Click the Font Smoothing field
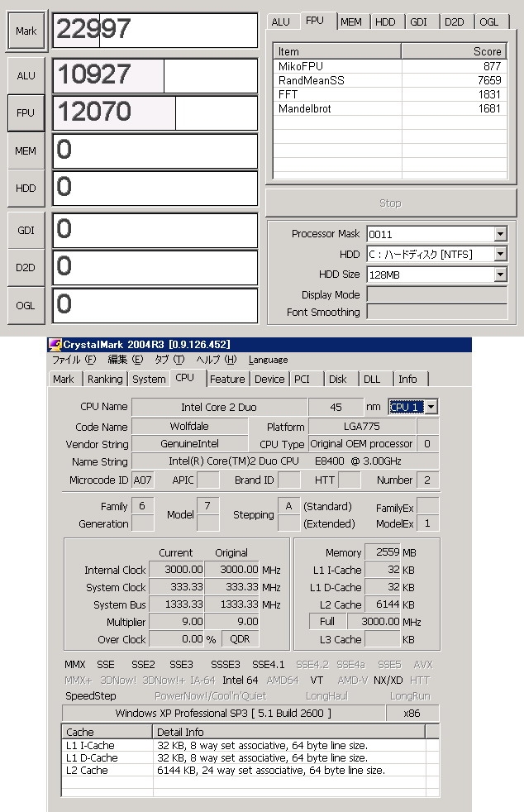The width and height of the screenshot is (524, 812). click(x=437, y=312)
